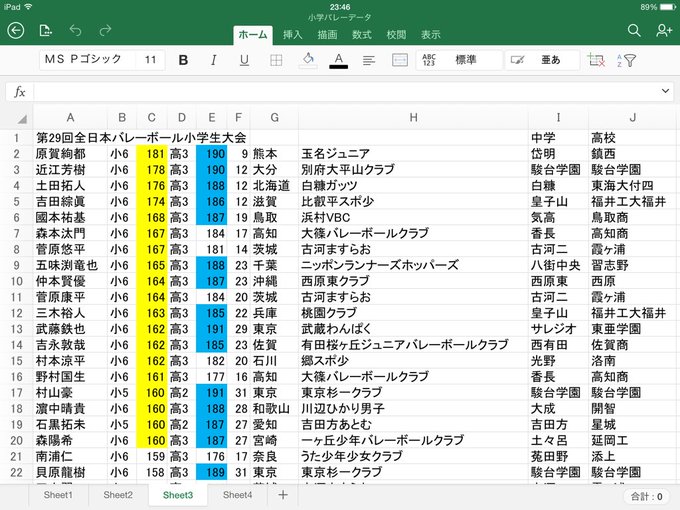Image resolution: width=680 pixels, height=510 pixels.
Task: Select the cell 川辺ひかり男子
Action: pos(413,409)
